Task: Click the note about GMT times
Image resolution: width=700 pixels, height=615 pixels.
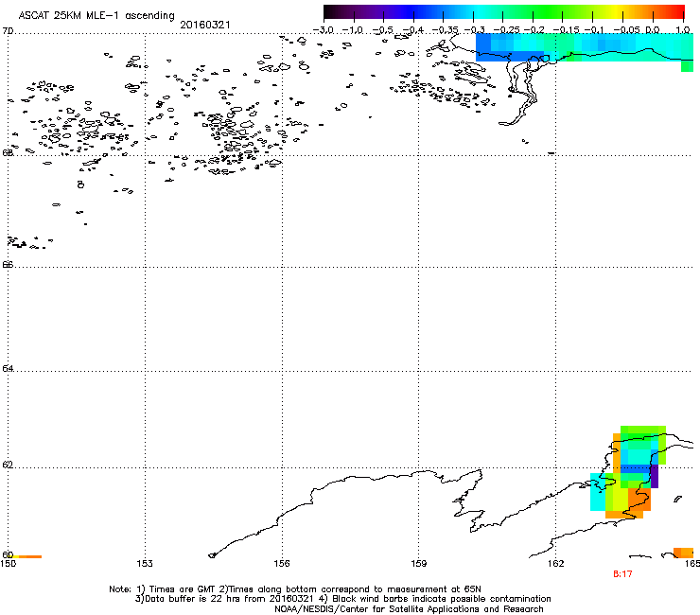Action: pos(294,589)
